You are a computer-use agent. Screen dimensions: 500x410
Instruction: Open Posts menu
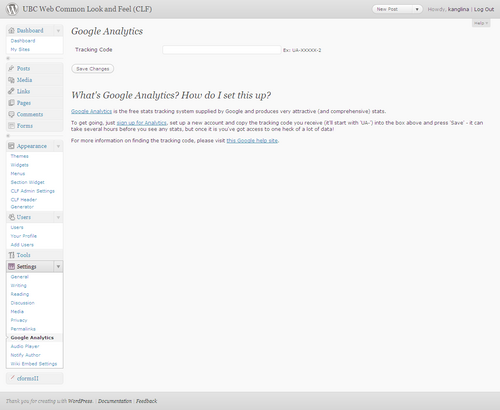click(23, 68)
